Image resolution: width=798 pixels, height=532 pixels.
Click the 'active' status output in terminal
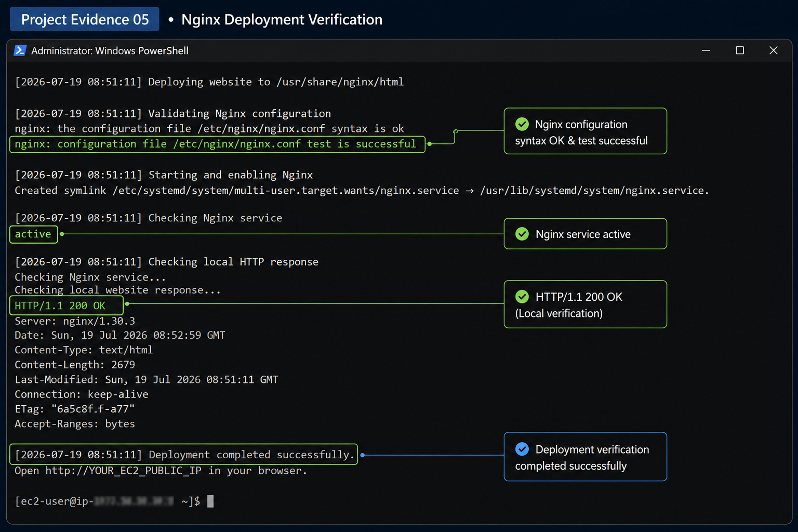[33, 234]
